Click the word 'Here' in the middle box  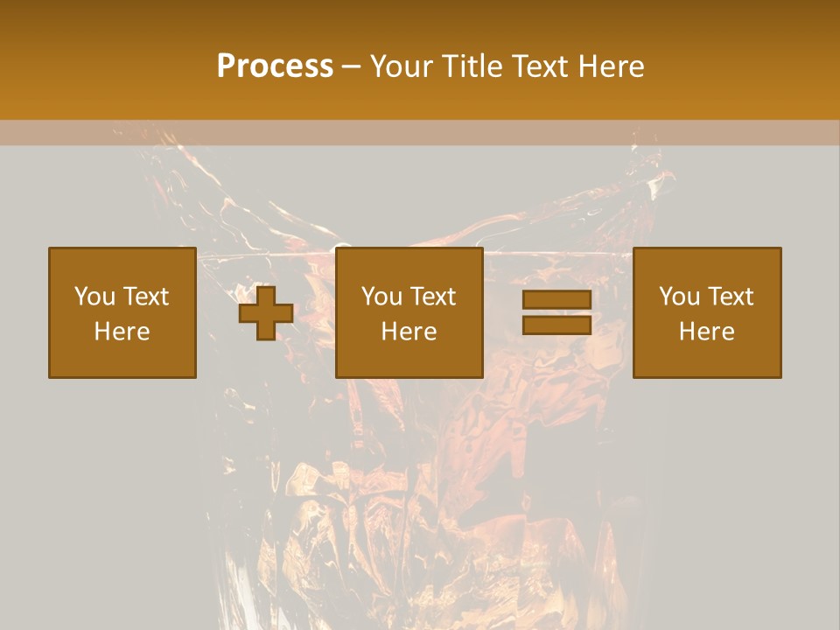(x=409, y=332)
